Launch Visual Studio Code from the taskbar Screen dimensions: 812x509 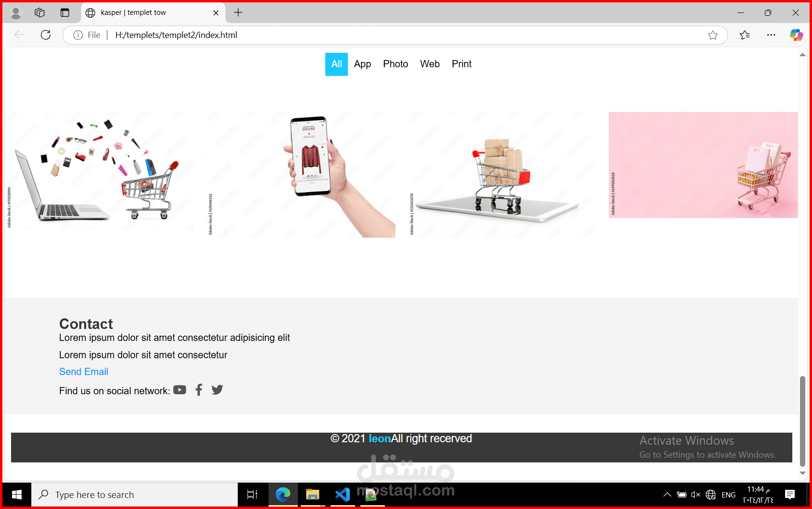tap(342, 494)
